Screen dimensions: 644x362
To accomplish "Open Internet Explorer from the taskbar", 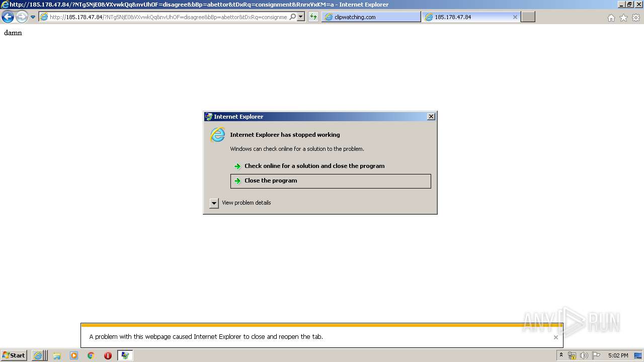I will (38, 355).
